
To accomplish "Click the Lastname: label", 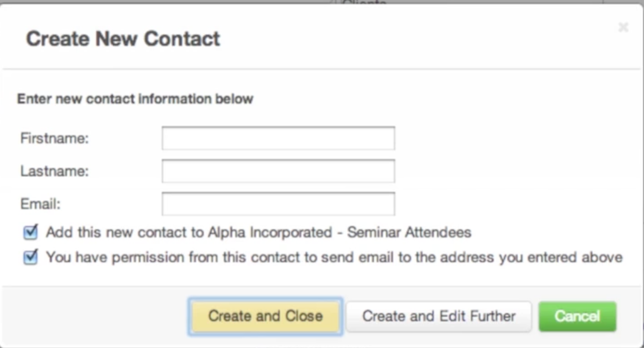I will pyautogui.click(x=54, y=172).
